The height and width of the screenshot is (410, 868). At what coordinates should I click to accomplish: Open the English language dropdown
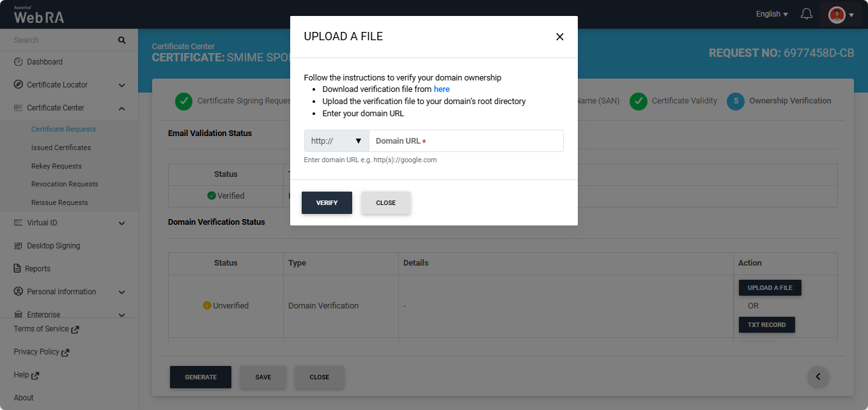[771, 14]
